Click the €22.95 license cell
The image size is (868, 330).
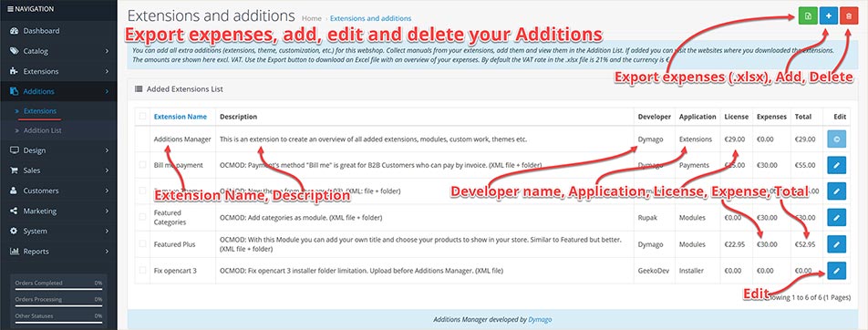click(x=737, y=244)
